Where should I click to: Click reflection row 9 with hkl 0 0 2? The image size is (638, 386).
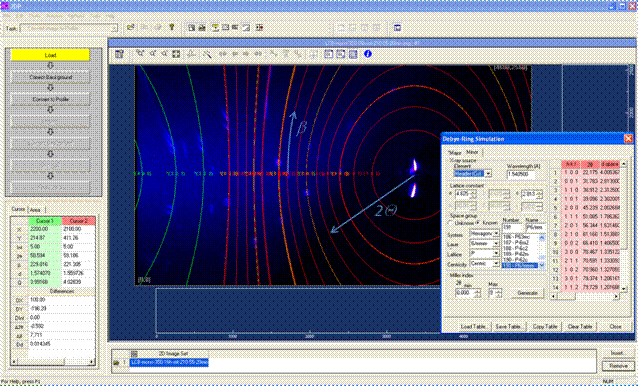pyautogui.click(x=586, y=243)
